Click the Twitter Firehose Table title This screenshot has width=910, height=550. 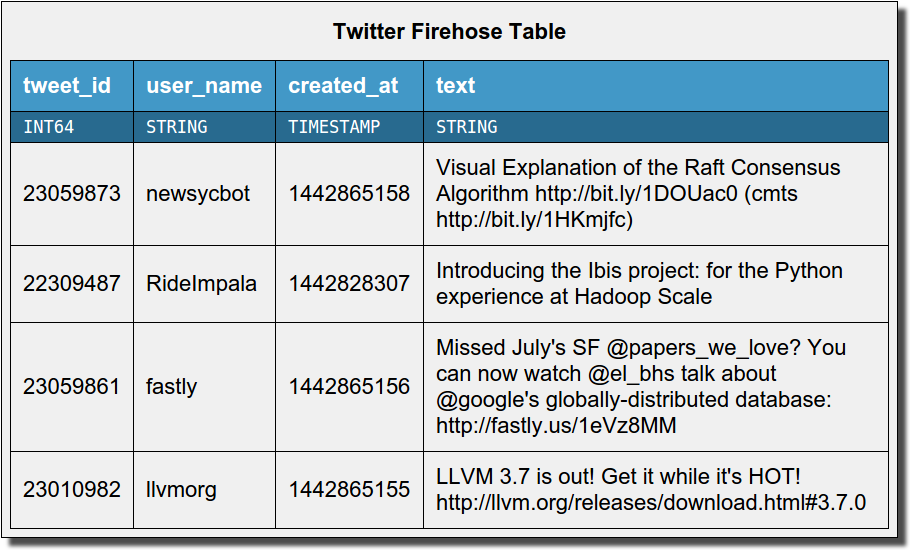click(450, 31)
